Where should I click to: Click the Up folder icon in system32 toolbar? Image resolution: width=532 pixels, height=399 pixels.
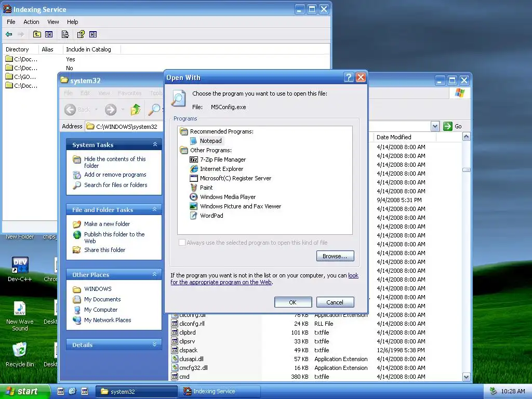coord(136,110)
